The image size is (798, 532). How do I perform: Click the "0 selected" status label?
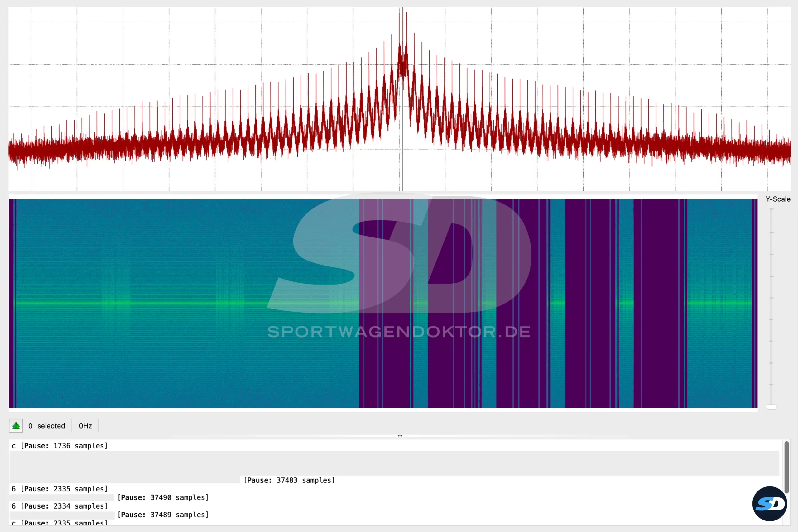click(47, 426)
